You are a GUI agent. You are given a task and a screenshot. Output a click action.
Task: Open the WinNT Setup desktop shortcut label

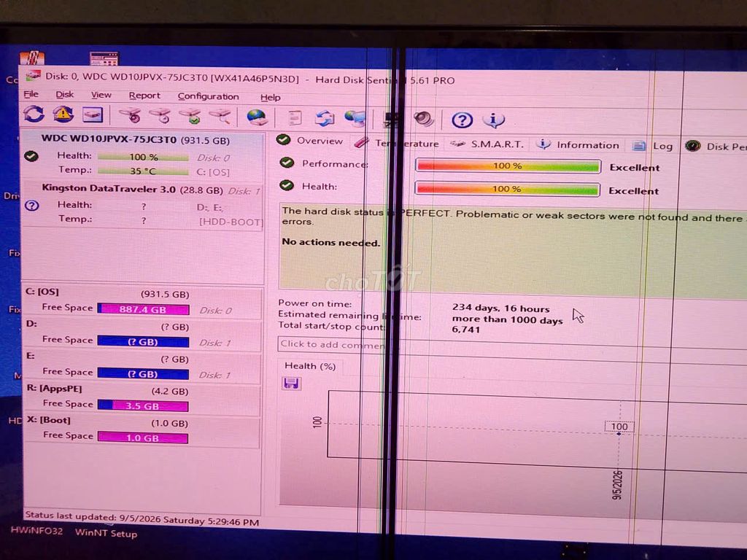[107, 533]
